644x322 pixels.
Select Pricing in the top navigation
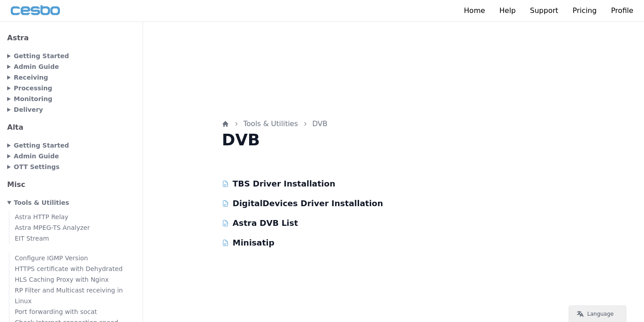pyautogui.click(x=585, y=10)
